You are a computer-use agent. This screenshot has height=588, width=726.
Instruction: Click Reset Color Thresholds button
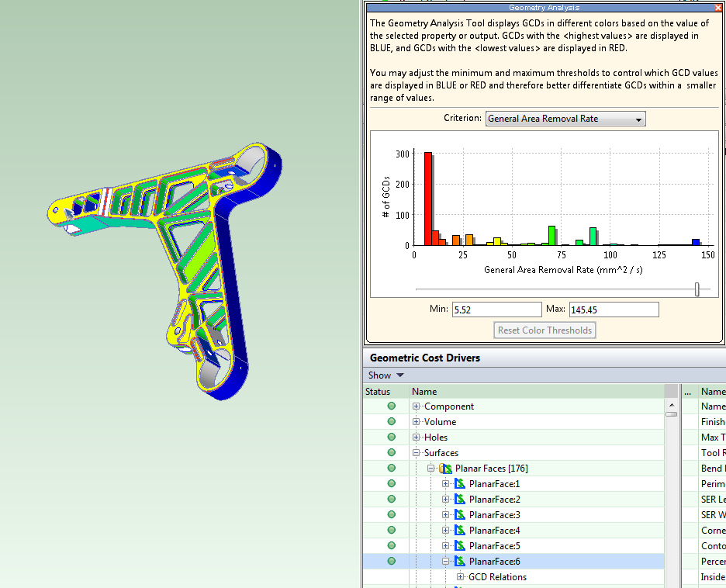tap(545, 330)
